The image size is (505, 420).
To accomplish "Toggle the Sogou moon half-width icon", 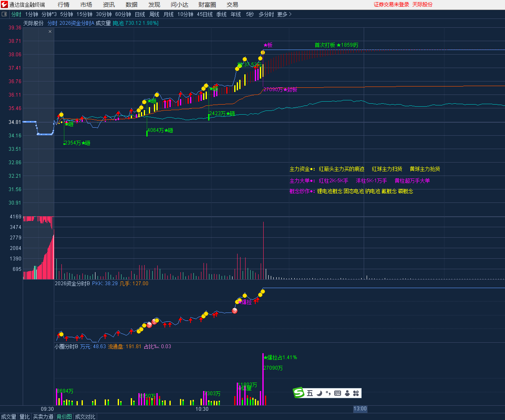I will (319, 393).
